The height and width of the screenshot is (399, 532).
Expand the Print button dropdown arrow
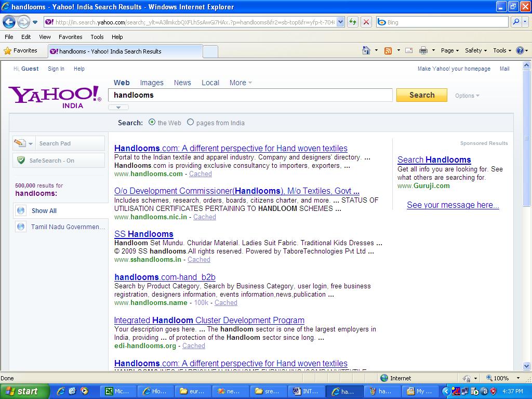[x=433, y=50]
